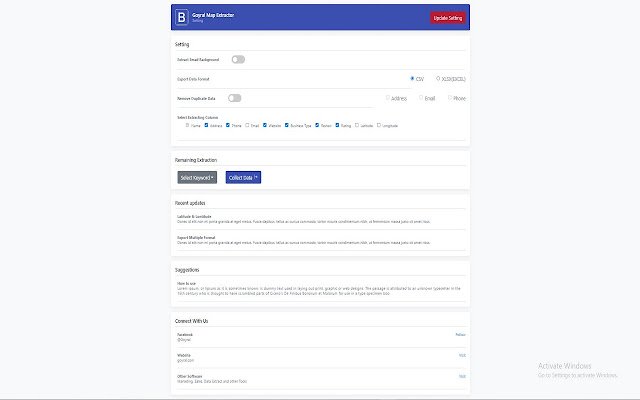Click the Collect Data button
This screenshot has height=400, width=640.
point(243,178)
